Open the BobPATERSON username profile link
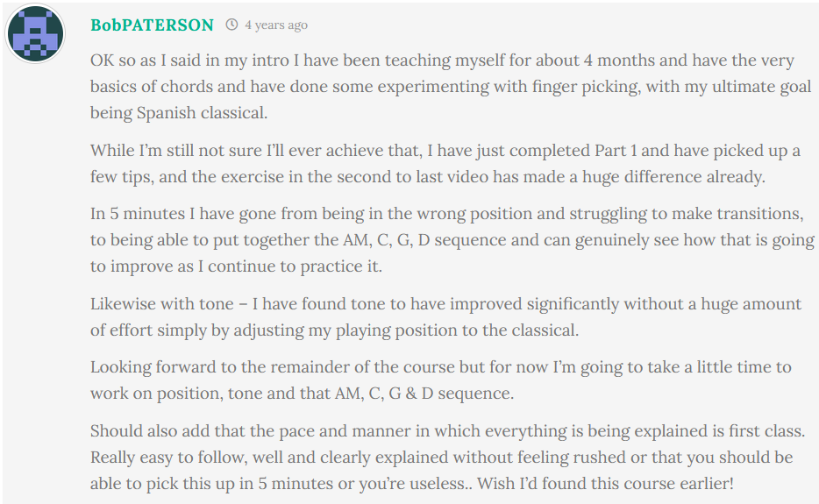The height and width of the screenshot is (504, 819). 152,25
